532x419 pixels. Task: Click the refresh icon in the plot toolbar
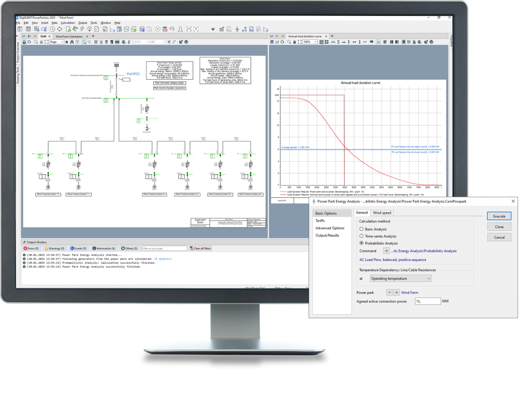click(282, 42)
